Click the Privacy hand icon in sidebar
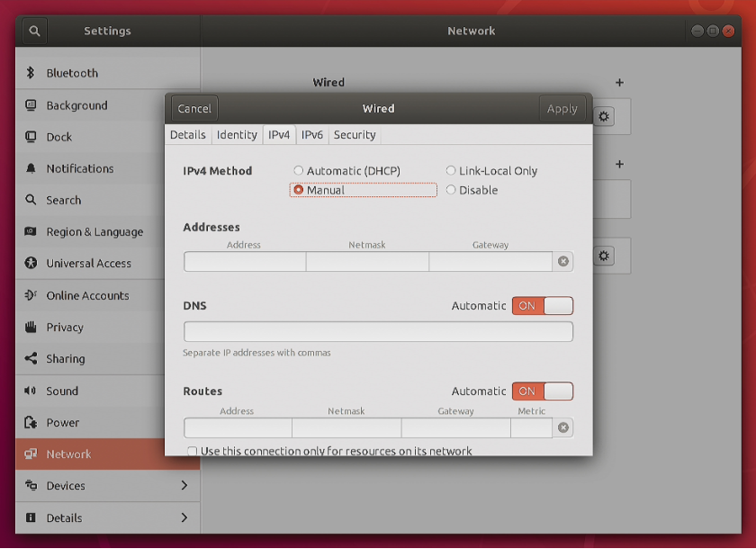The height and width of the screenshot is (549, 756). coord(31,328)
